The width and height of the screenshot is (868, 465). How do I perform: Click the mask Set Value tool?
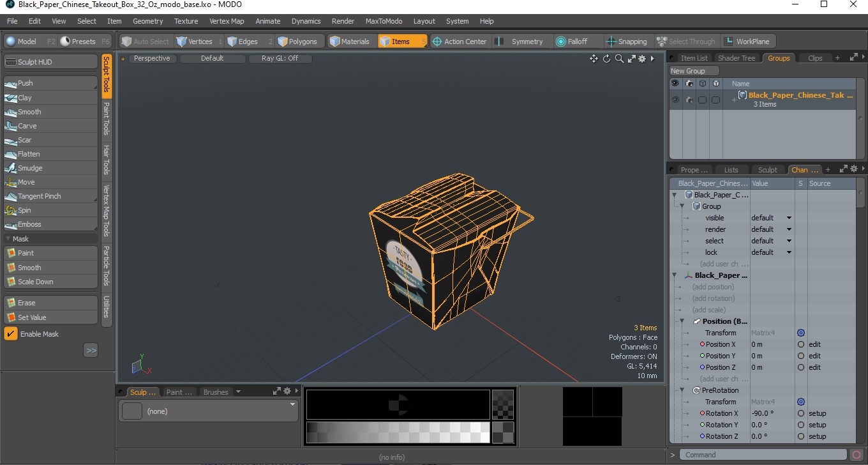click(x=51, y=317)
